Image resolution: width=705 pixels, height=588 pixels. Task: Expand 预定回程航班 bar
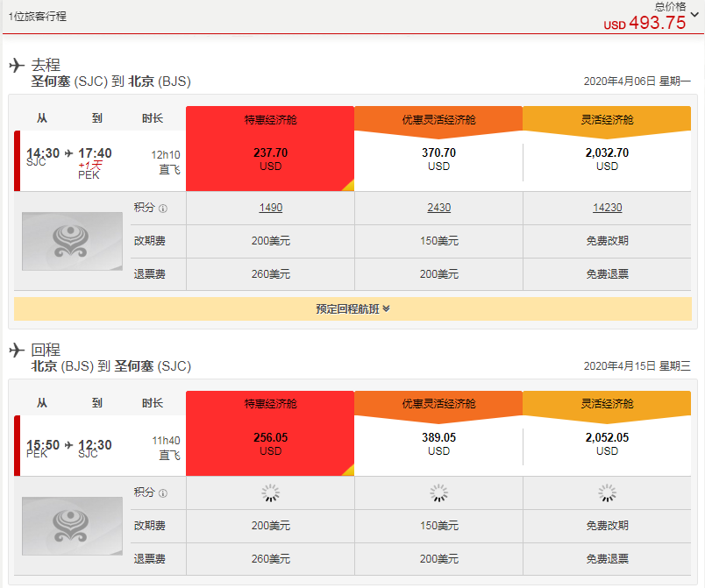pyautogui.click(x=352, y=309)
